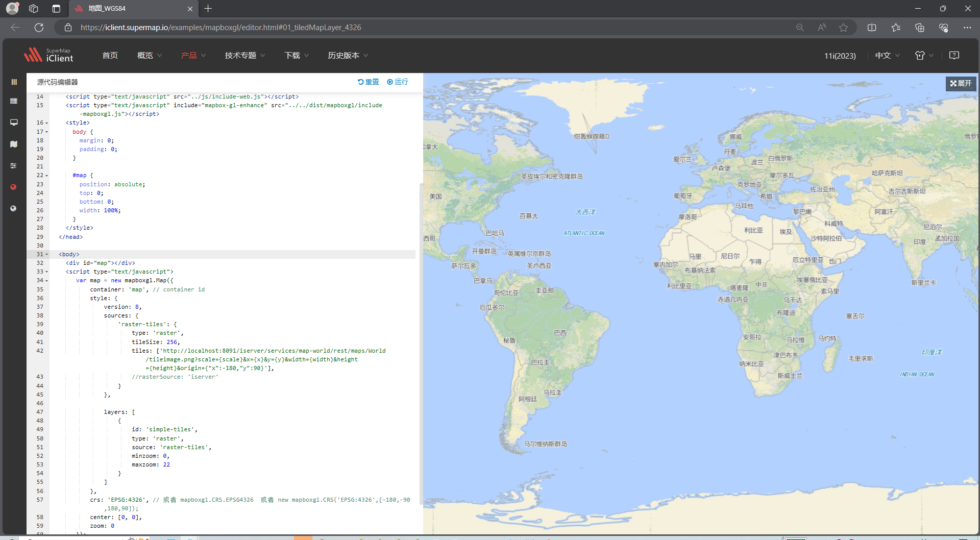View site information lock icon
This screenshot has height=540, width=980.
[68, 28]
